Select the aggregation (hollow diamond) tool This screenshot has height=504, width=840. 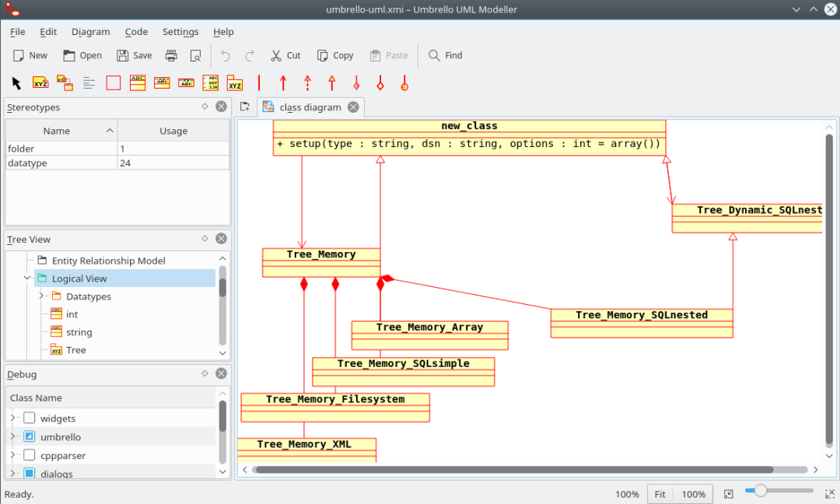coord(380,82)
